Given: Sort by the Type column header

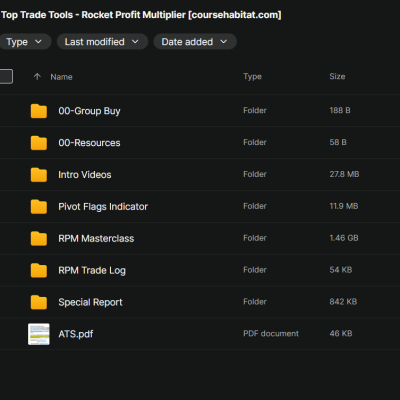Looking at the screenshot, I should (x=252, y=77).
